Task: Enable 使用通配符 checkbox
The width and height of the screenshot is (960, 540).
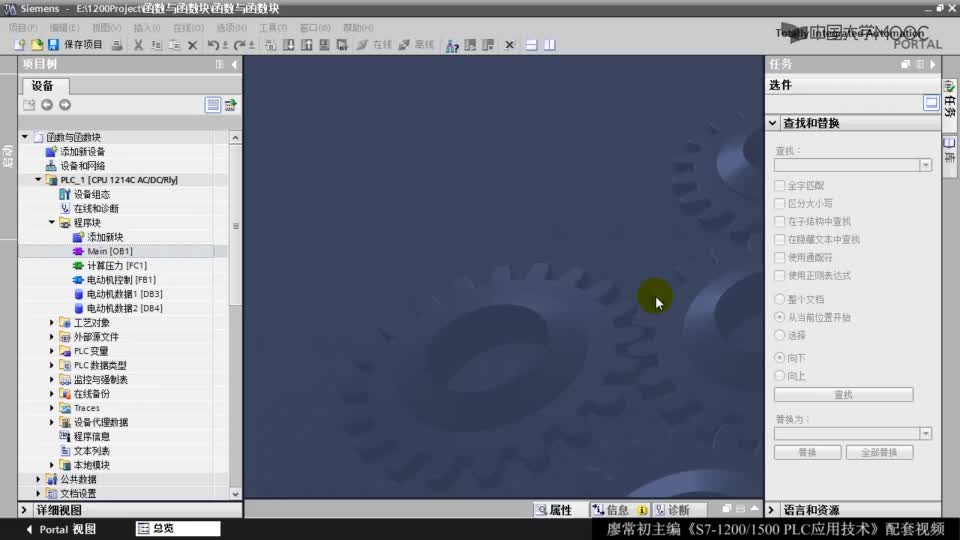Action: [x=779, y=257]
